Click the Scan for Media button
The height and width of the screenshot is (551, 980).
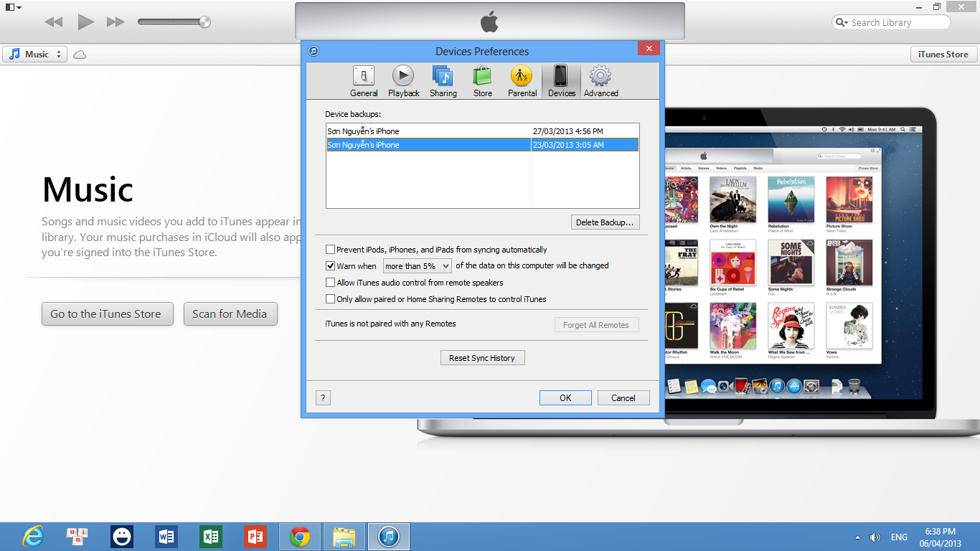[230, 314]
